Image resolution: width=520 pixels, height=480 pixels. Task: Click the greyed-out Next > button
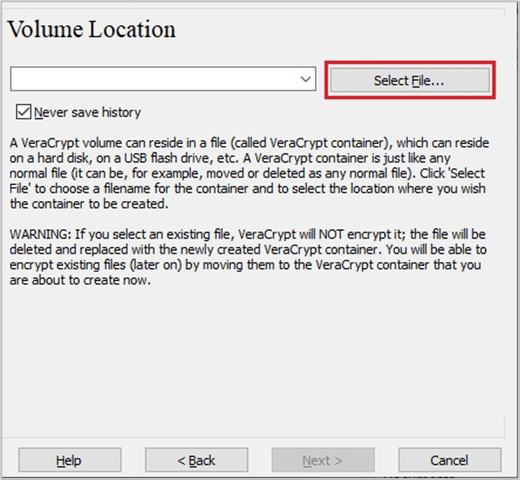coord(323,460)
